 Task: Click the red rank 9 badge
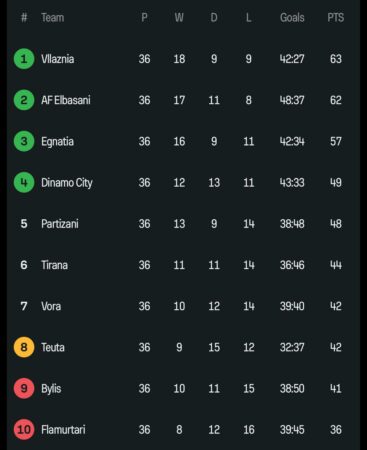[24, 388]
